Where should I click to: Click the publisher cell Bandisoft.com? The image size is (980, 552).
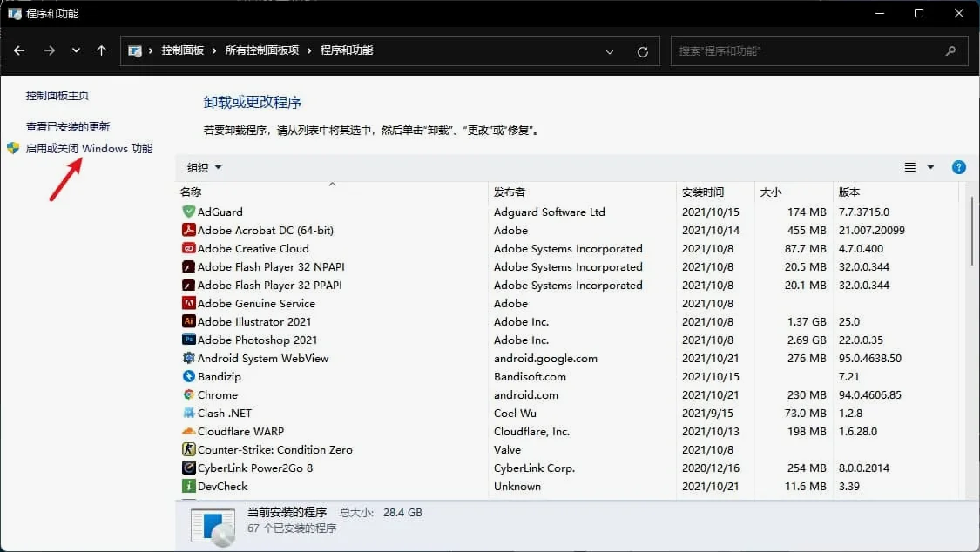530,376
